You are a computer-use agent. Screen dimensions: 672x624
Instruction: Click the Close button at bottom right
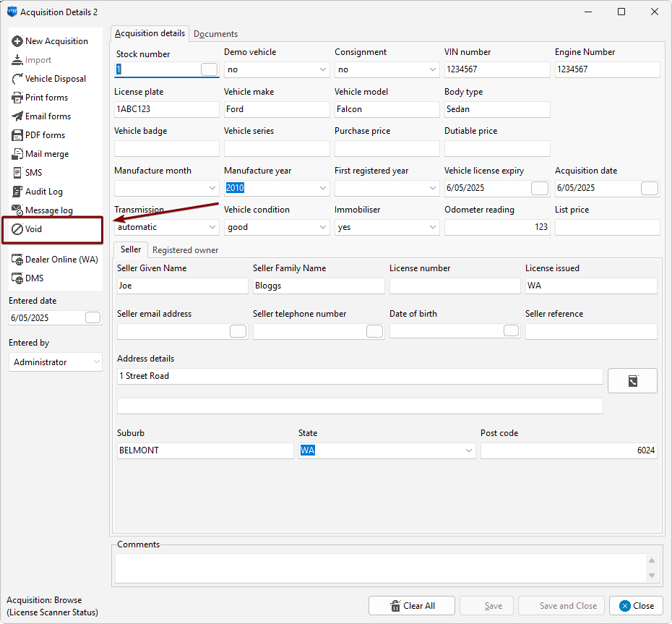(x=635, y=606)
